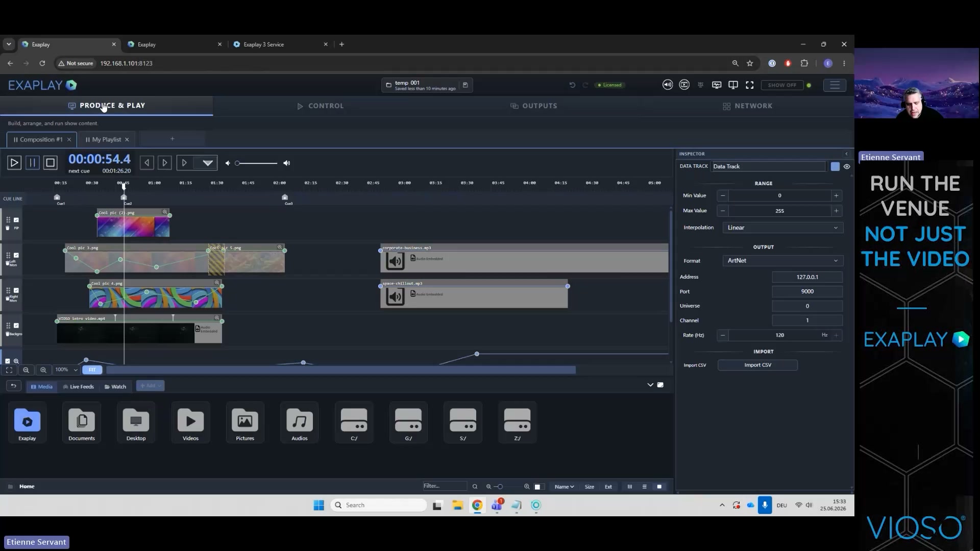Jump to the next cue
The width and height of the screenshot is (980, 551).
pyautogui.click(x=164, y=163)
